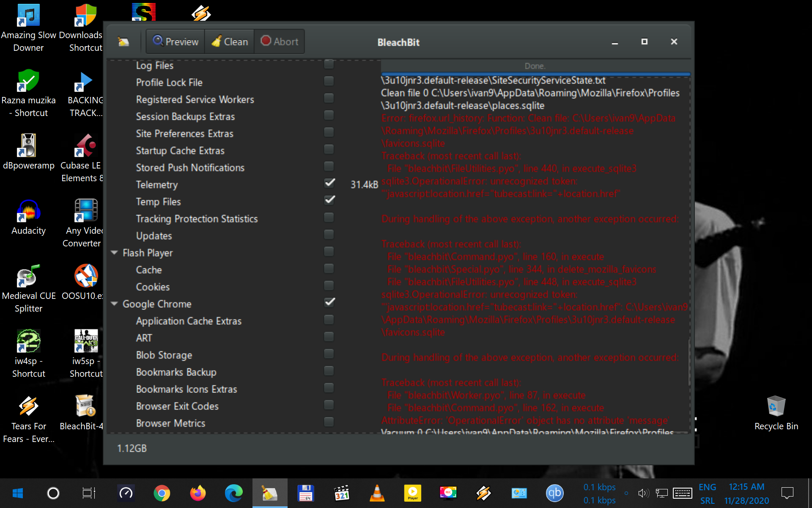Open VLC media player from the taskbar

[377, 493]
